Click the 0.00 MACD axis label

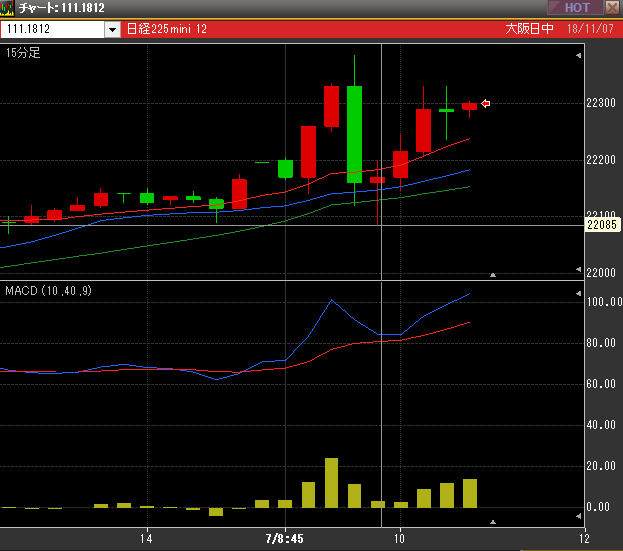[598, 507]
